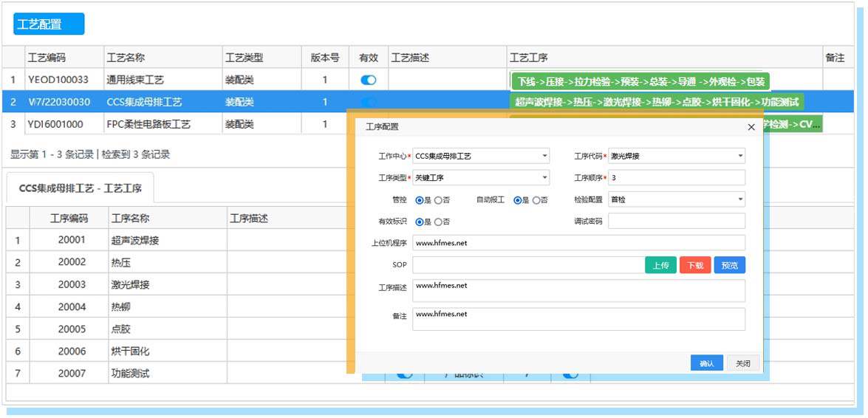The width and height of the screenshot is (868, 418).
Task: Select the 功能测试 name cell
Action: (x=168, y=374)
